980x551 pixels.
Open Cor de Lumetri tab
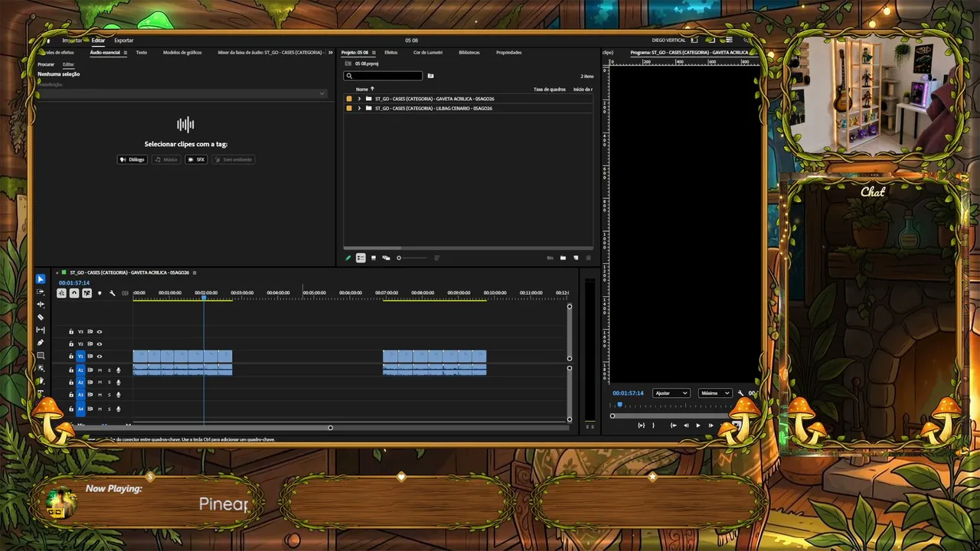click(429, 52)
